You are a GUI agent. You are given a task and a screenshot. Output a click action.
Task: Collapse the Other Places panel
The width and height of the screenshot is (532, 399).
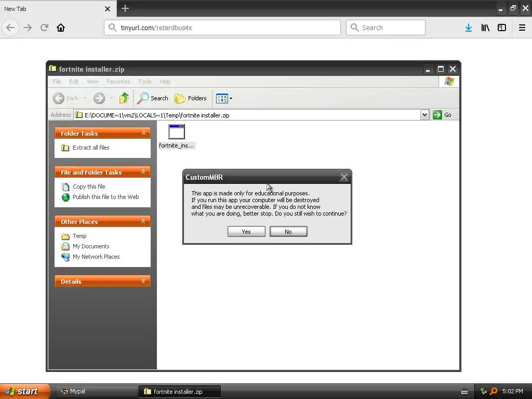(143, 221)
